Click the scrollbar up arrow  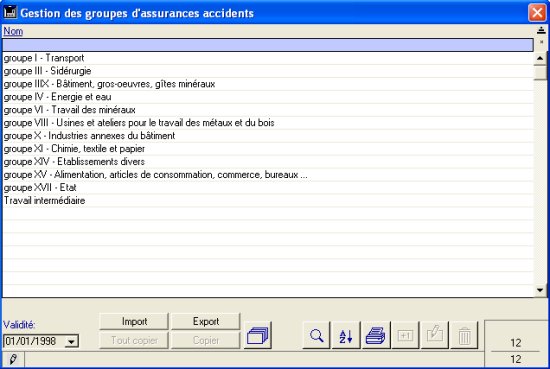pos(540,59)
